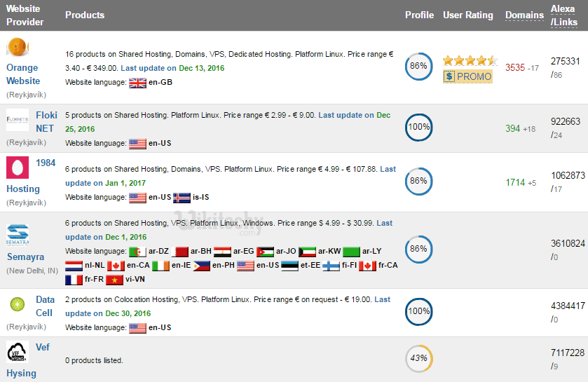Click Vef Hysing's 43% profile indicator
The height and width of the screenshot is (382, 588).
(419, 359)
